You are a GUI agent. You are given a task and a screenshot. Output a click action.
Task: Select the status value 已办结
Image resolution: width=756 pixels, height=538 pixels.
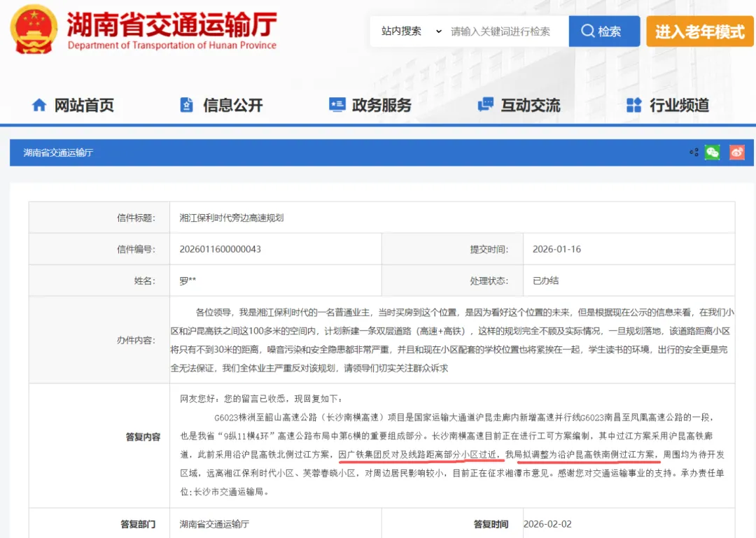545,281
